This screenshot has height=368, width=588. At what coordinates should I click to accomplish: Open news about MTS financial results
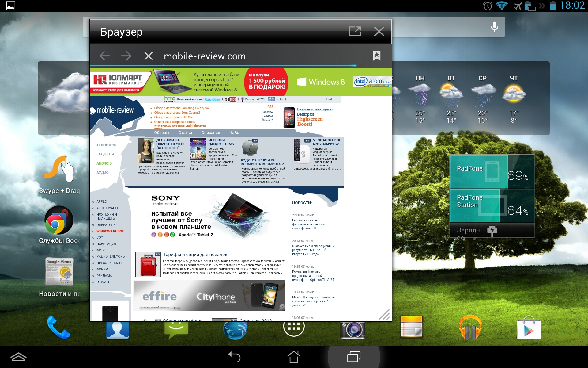coord(313,250)
